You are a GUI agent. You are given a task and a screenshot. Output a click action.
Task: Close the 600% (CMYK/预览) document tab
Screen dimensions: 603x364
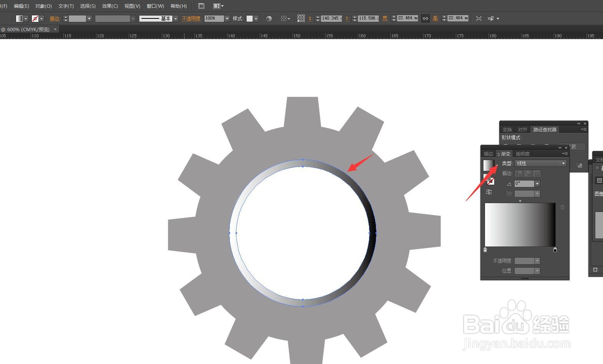(x=55, y=29)
